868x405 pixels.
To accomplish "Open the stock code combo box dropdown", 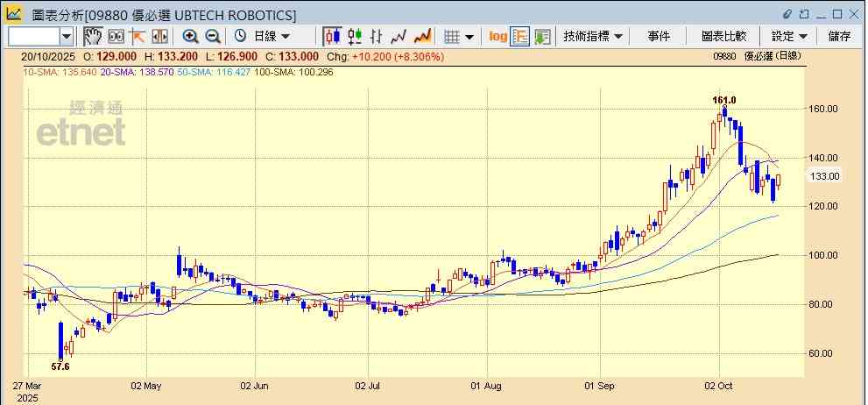I will point(67,36).
